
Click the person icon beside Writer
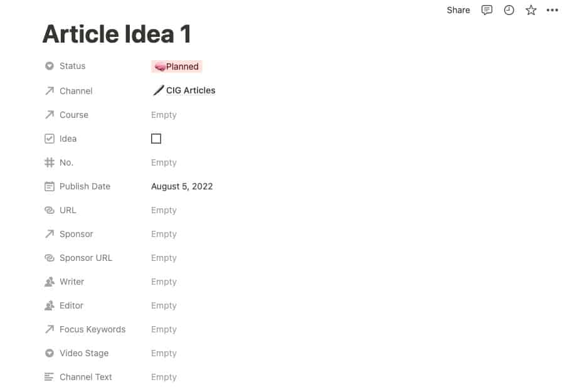point(50,281)
